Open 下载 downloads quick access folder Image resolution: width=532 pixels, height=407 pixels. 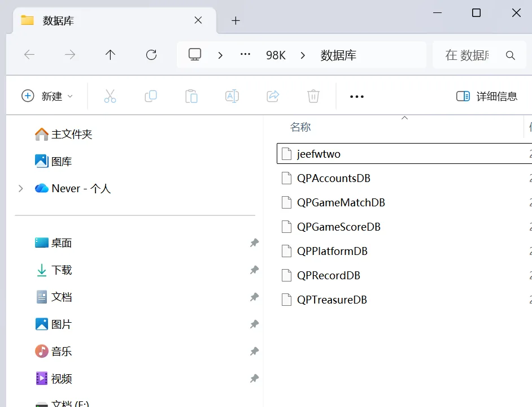point(54,270)
